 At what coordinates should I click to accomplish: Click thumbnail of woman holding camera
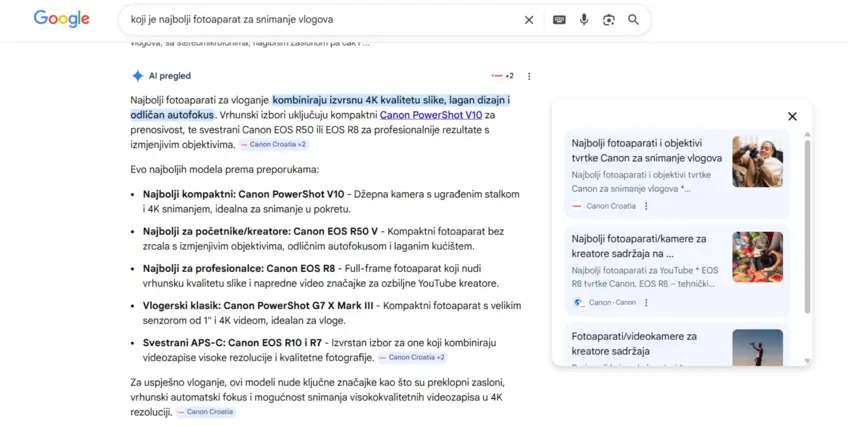pyautogui.click(x=757, y=162)
